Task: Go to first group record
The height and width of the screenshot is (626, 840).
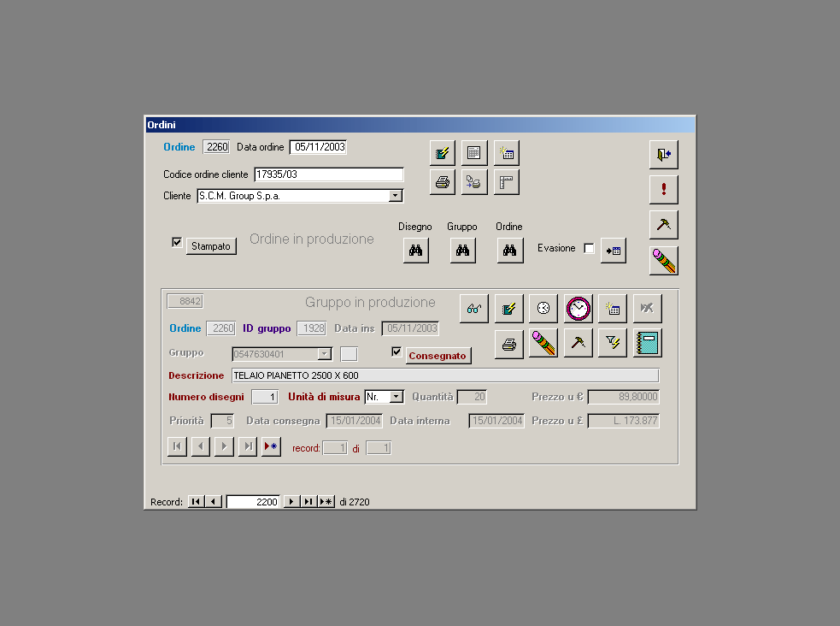Action: coord(178,446)
